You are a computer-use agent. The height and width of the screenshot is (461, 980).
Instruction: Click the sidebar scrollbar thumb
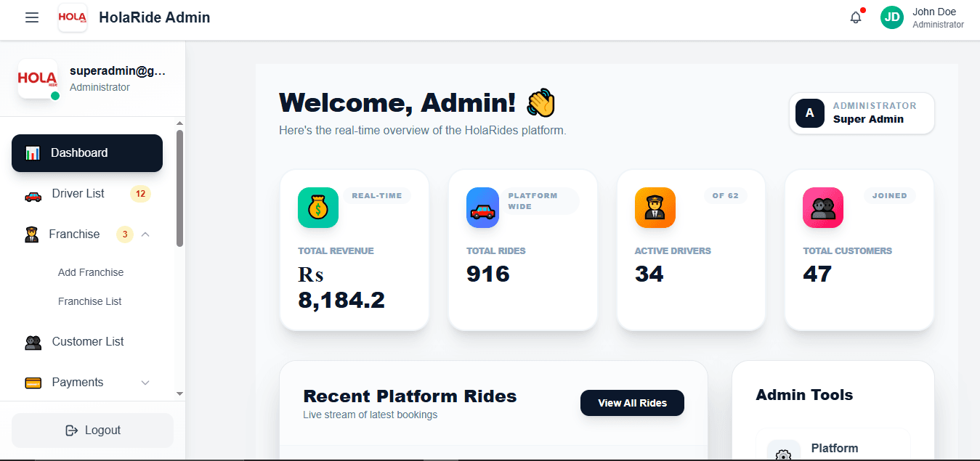[180, 188]
